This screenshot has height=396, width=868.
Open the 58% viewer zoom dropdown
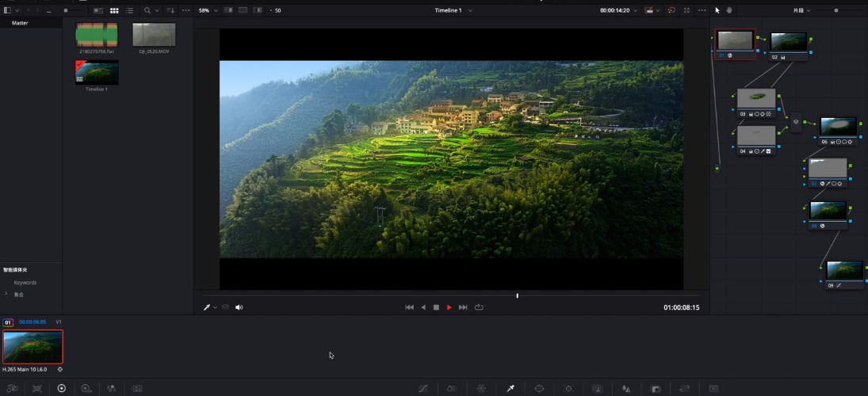click(x=208, y=10)
